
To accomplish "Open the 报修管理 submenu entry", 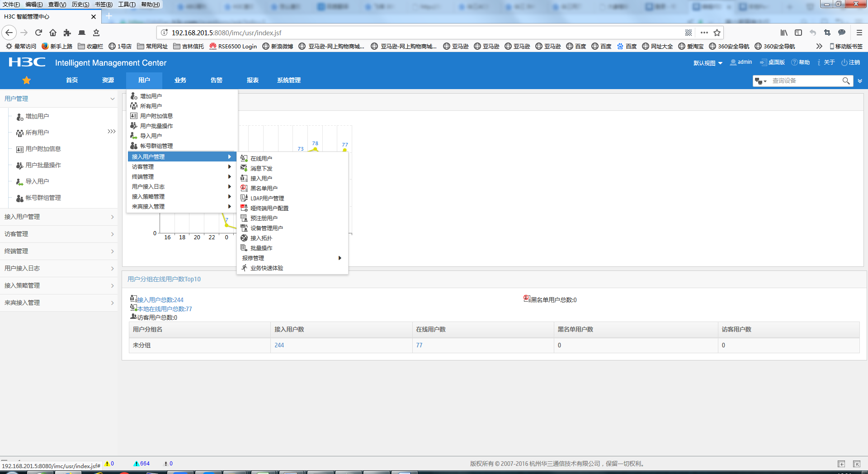I will tap(292, 258).
